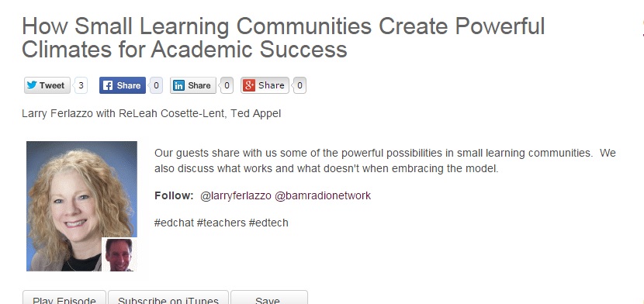
Task: Play Episode button
Action: click(64, 299)
